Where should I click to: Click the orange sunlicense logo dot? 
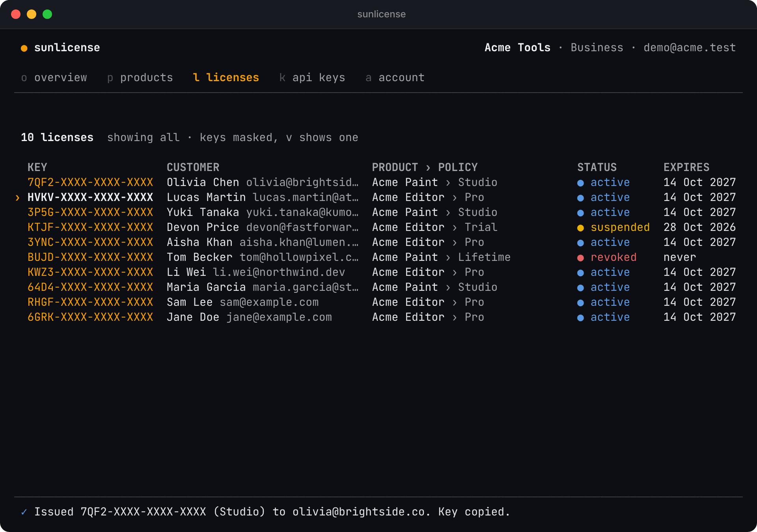24,48
